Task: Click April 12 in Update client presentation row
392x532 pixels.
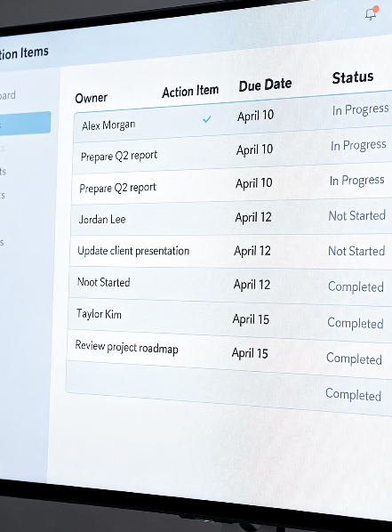Action: [252, 251]
